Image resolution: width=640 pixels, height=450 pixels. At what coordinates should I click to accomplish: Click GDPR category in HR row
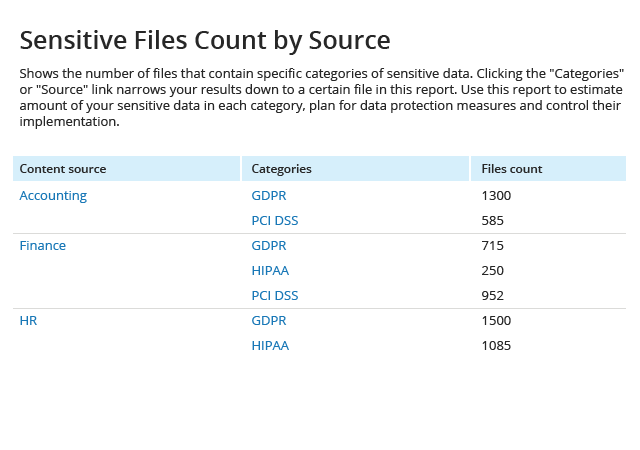(x=269, y=321)
